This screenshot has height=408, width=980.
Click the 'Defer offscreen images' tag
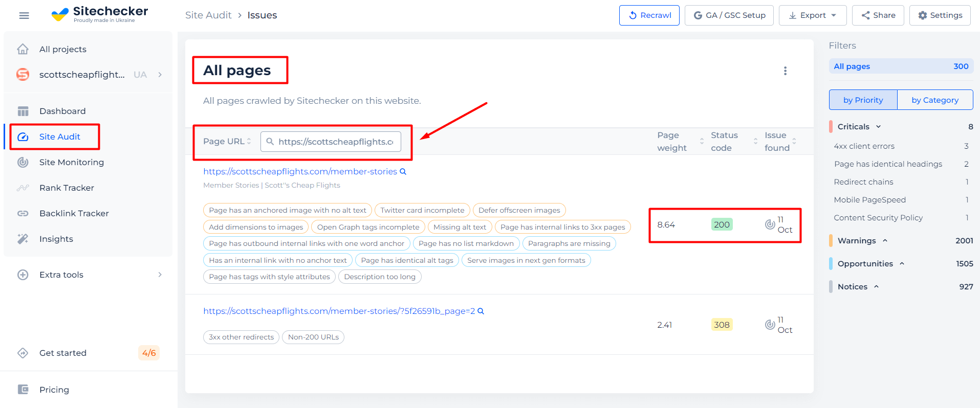click(x=519, y=210)
